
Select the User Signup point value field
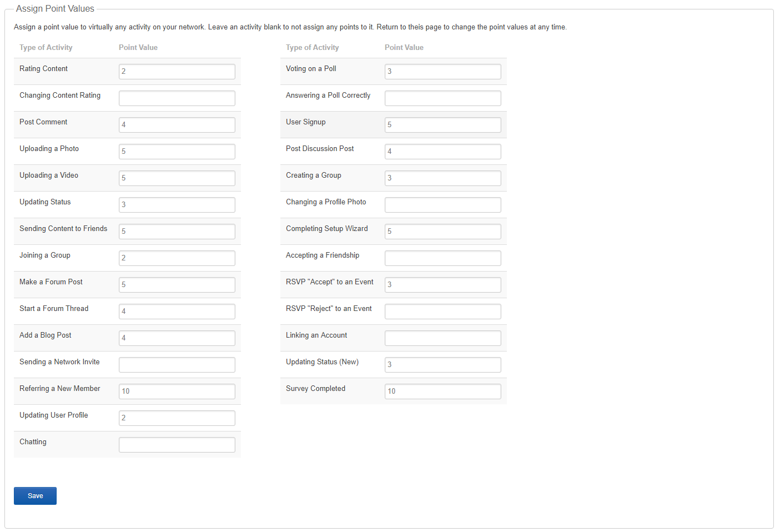[442, 125]
